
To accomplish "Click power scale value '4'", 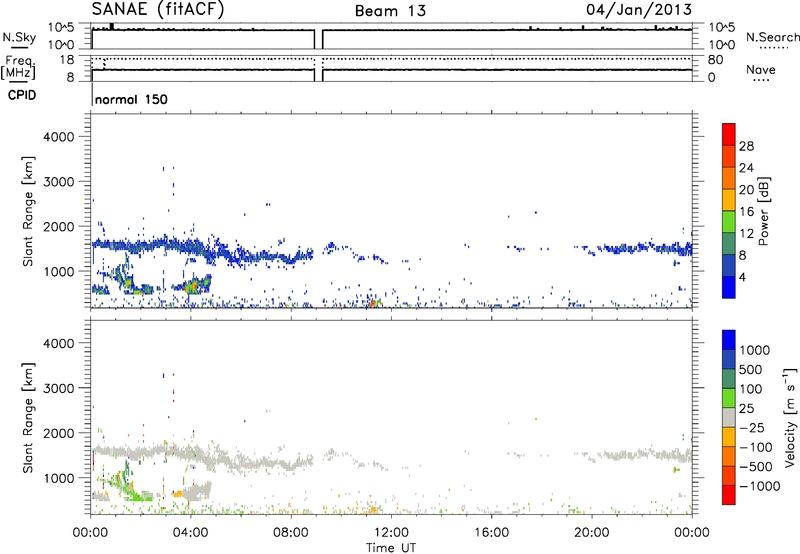I will click(x=742, y=277).
